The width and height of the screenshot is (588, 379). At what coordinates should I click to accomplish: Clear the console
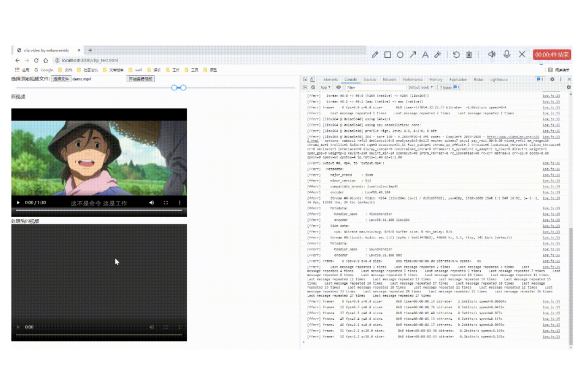pos(313,88)
